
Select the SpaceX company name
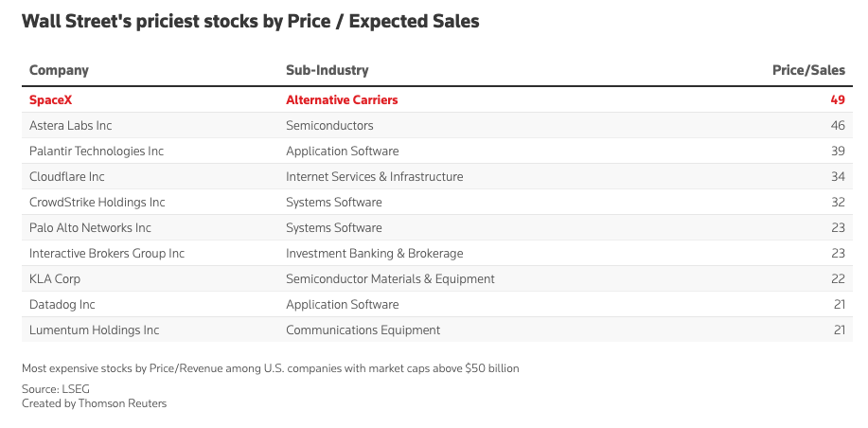coord(50,100)
